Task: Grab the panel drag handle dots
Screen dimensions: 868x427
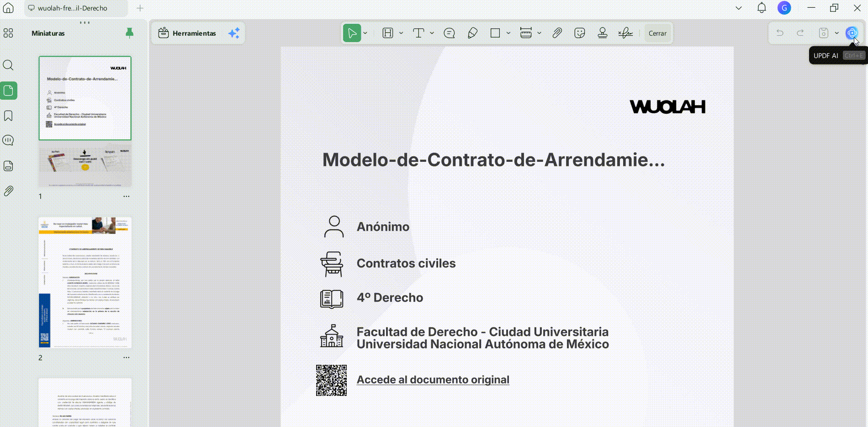Action: 85,22
